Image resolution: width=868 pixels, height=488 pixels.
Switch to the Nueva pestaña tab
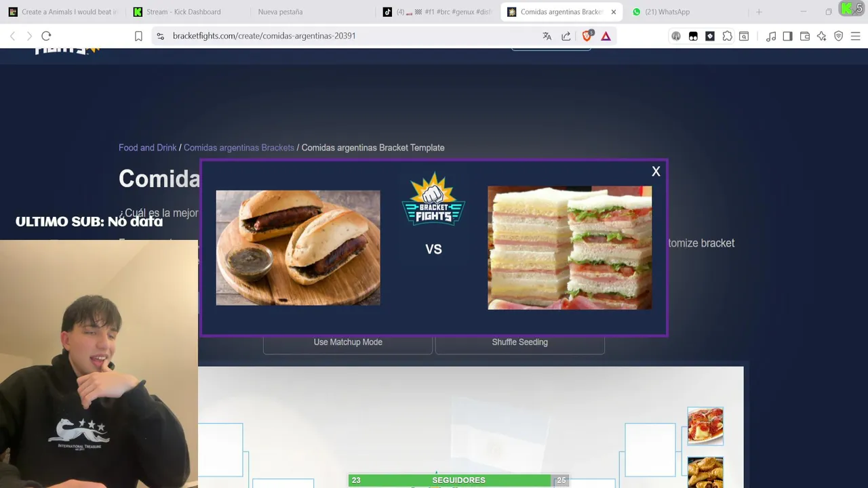click(x=280, y=12)
